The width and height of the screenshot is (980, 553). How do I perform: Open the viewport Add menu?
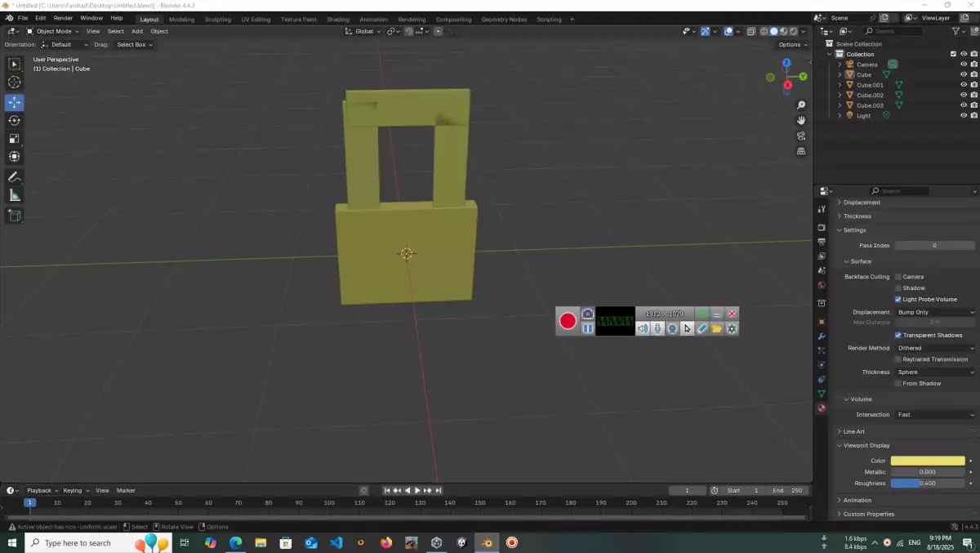pyautogui.click(x=137, y=31)
